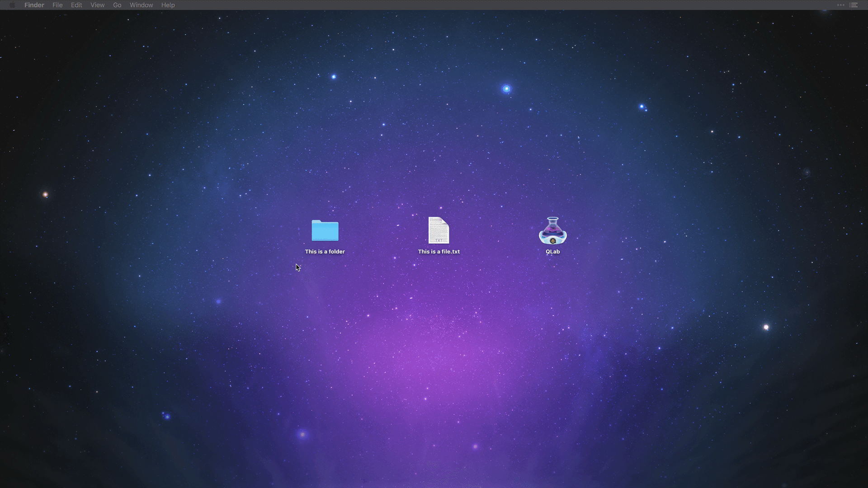This screenshot has width=868, height=488.
Task: Click the 'QLab' label text
Action: tap(552, 251)
